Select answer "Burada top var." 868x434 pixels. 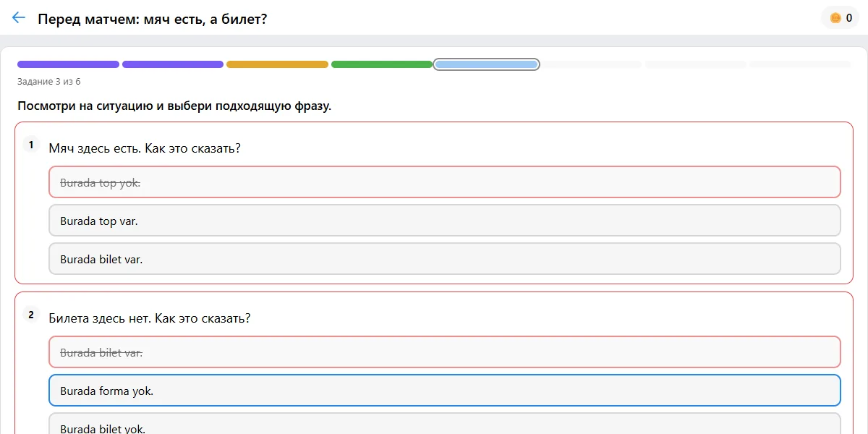[445, 221]
